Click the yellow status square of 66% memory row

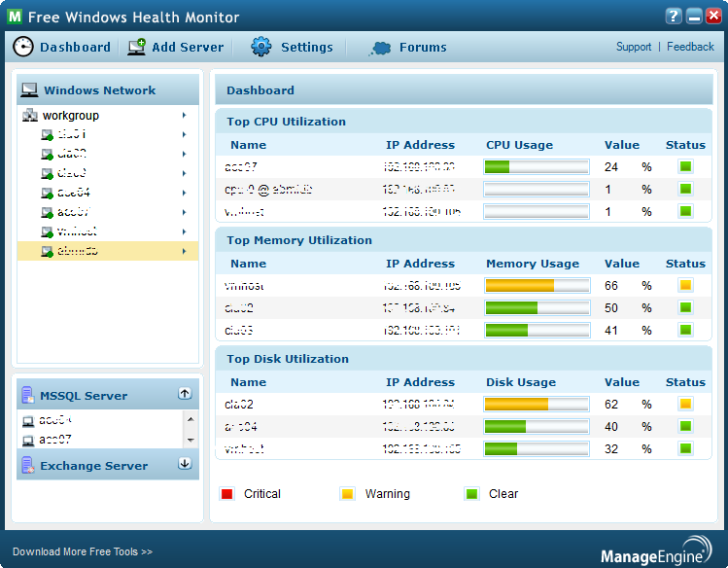coord(685,285)
